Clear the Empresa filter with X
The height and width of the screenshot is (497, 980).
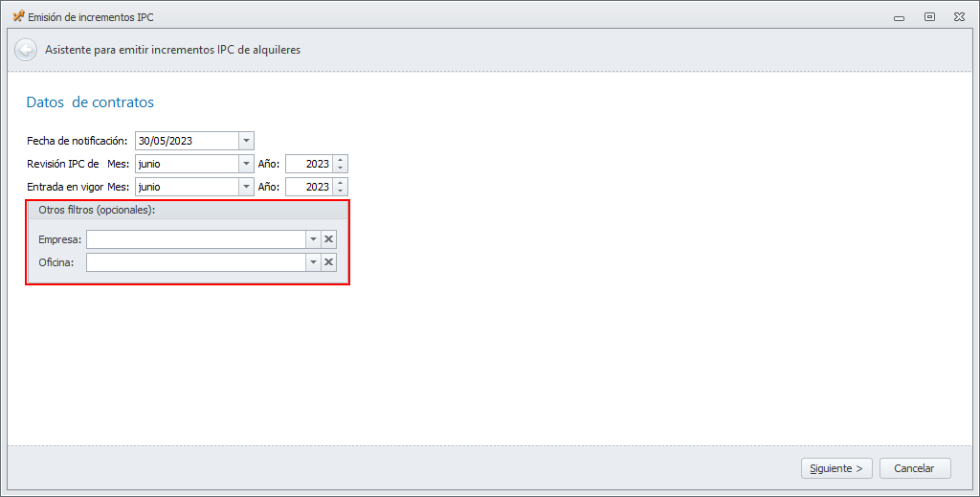329,239
